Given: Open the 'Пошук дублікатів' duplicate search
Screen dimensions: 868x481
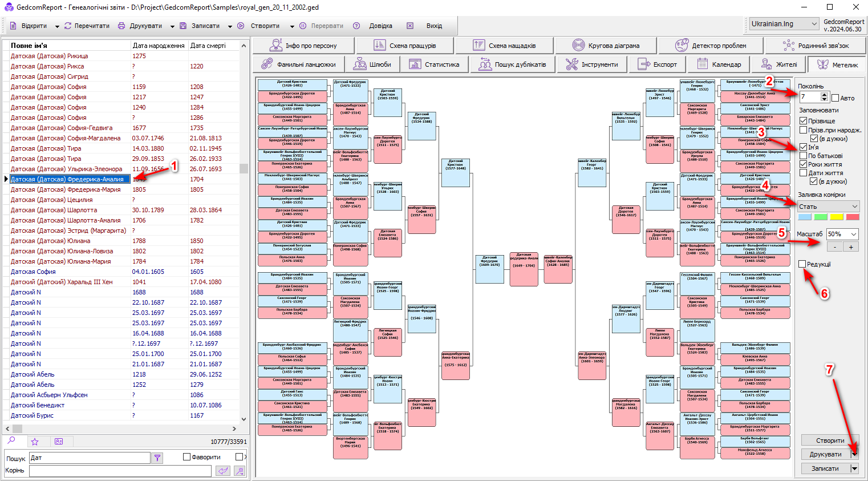Looking at the screenshot, I should (513, 64).
